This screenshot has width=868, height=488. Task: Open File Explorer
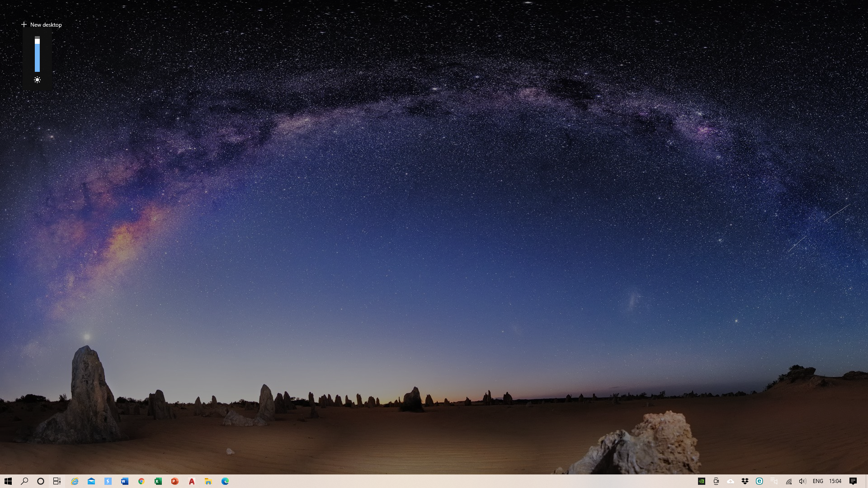pyautogui.click(x=208, y=481)
